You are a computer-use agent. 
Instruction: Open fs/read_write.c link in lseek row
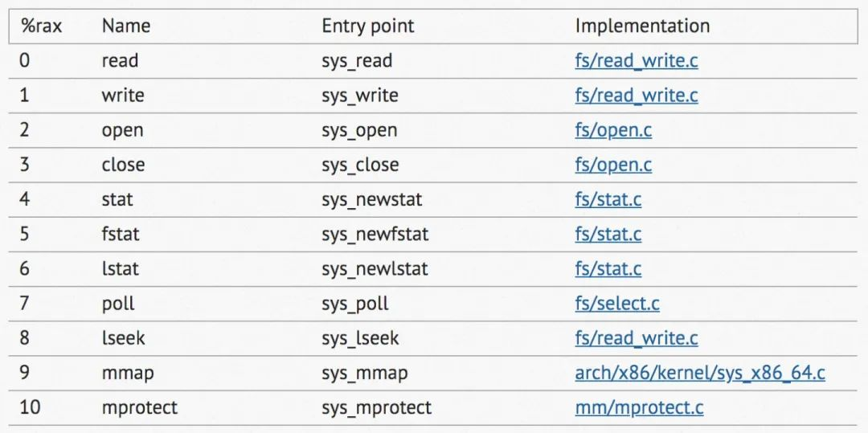click(636, 338)
